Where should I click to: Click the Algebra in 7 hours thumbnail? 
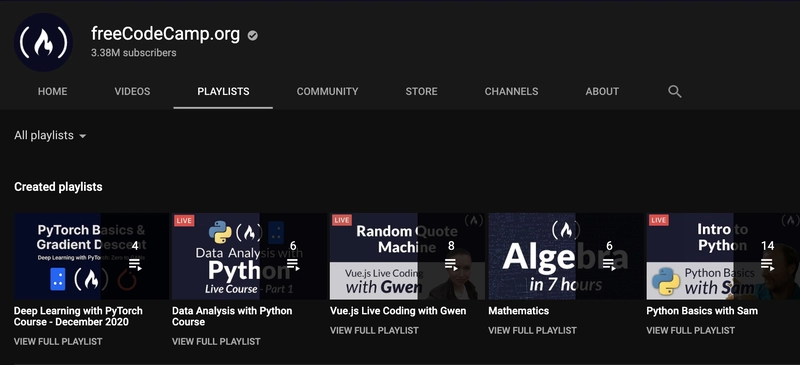[x=566, y=256]
